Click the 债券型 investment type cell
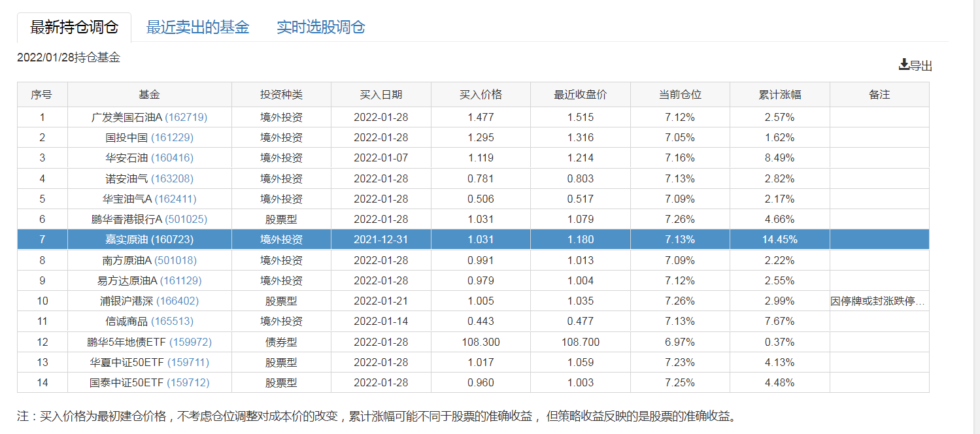Screen dimensions: 980x434 pyautogui.click(x=282, y=342)
